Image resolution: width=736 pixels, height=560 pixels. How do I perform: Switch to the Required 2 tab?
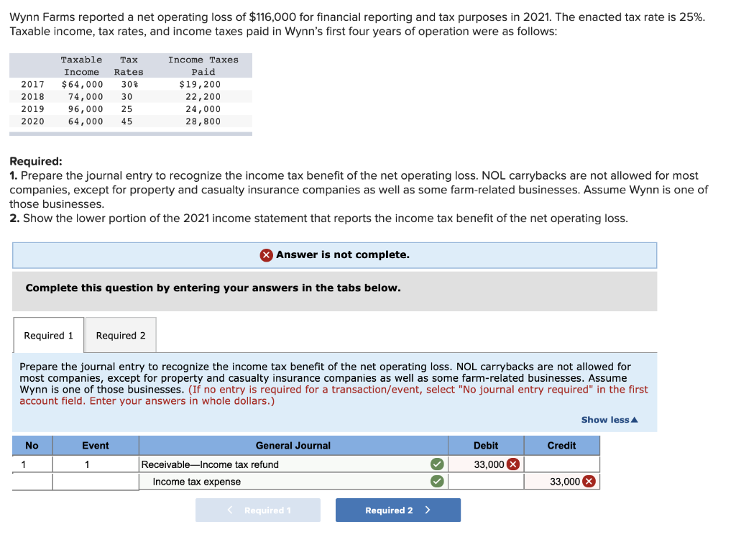121,335
